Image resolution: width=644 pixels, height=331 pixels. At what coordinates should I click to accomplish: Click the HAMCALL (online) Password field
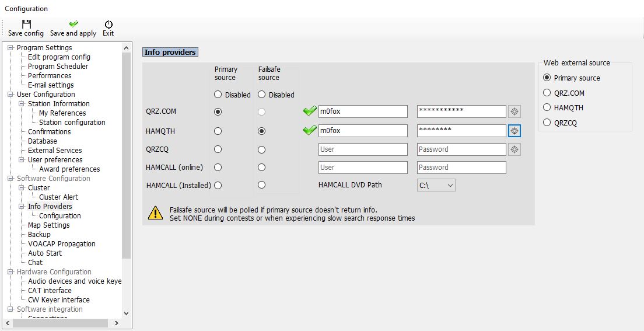coord(461,168)
